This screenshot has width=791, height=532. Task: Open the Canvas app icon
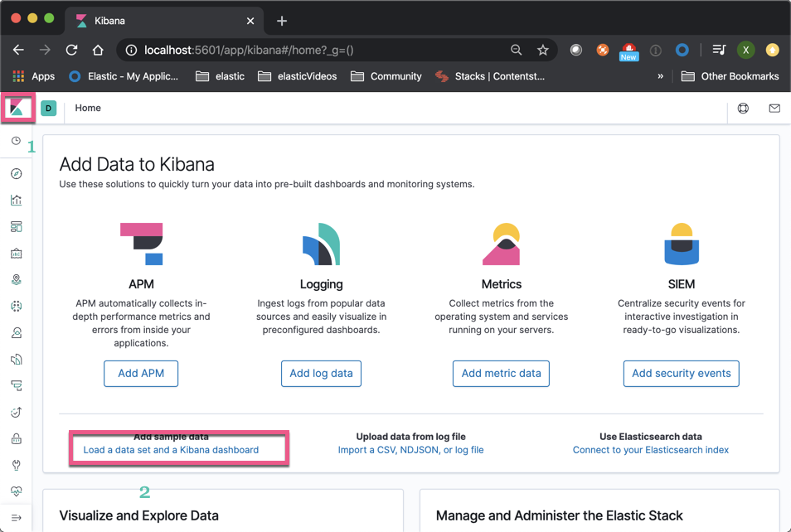click(x=17, y=253)
